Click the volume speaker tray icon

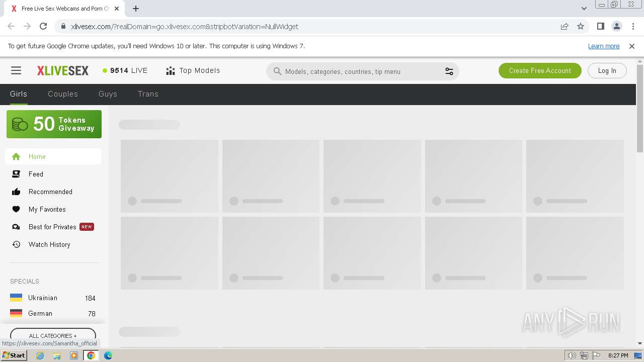572,355
